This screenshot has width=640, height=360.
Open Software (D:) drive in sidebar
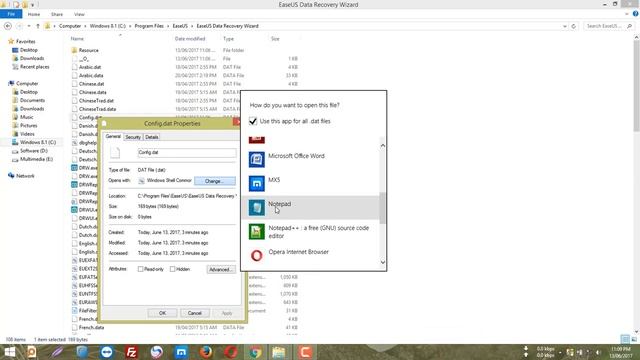[33, 151]
